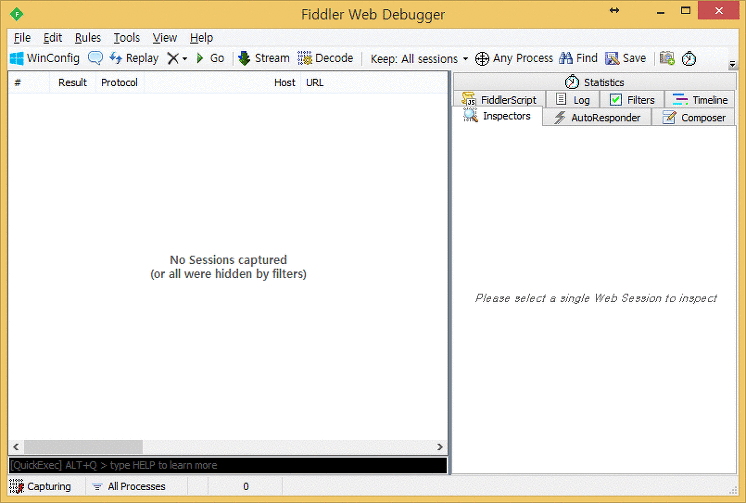The height and width of the screenshot is (503, 746).
Task: Switch to the Filters tab
Action: click(x=632, y=99)
